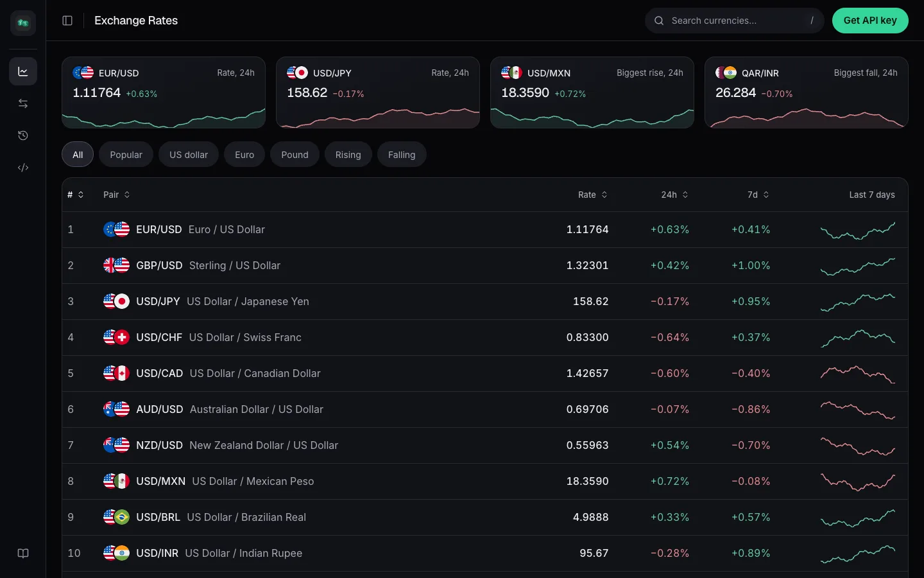Click the 7d value +1.00% for GBP/USD

[x=751, y=265]
